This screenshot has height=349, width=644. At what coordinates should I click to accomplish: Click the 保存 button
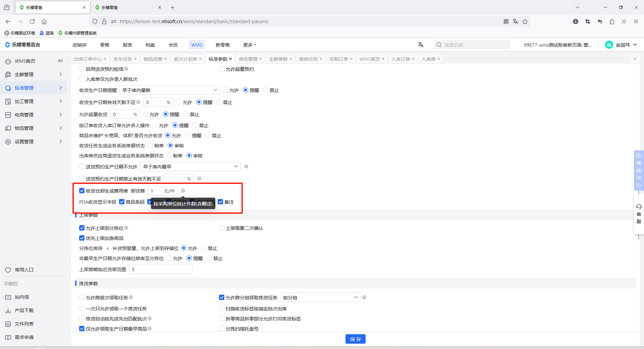356,339
